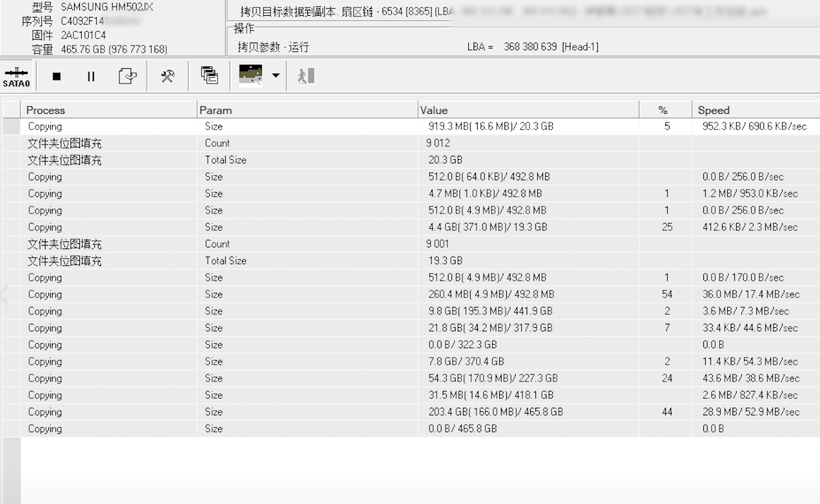This screenshot has width=820, height=504.
Task: Open the task log document icon
Action: pos(127,76)
